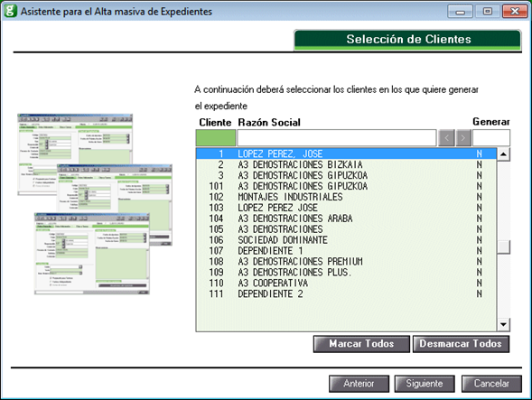Viewport: 532px width, 400px height.
Task: Click Generar value N for A3 COOPERATIVA
Action: point(479,284)
